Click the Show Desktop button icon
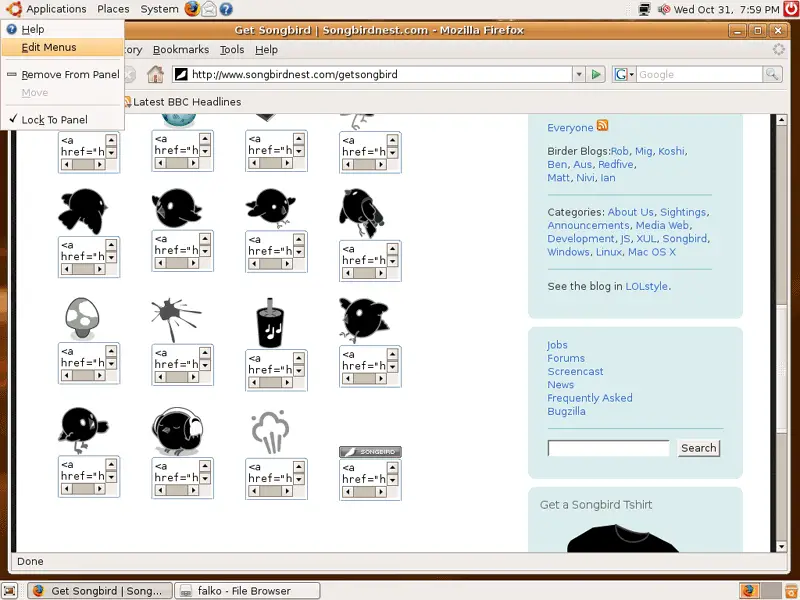The image size is (800, 600). 10,590
